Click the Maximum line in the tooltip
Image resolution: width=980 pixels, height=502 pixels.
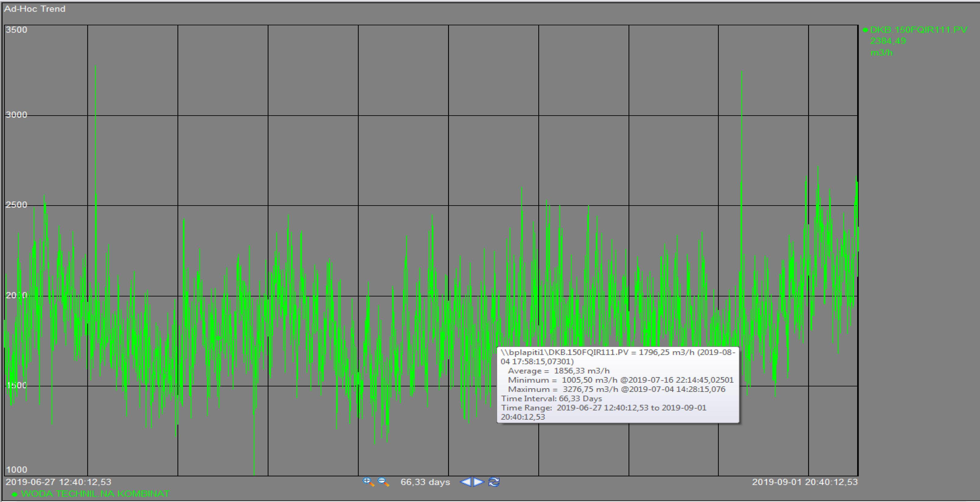pyautogui.click(x=616, y=389)
